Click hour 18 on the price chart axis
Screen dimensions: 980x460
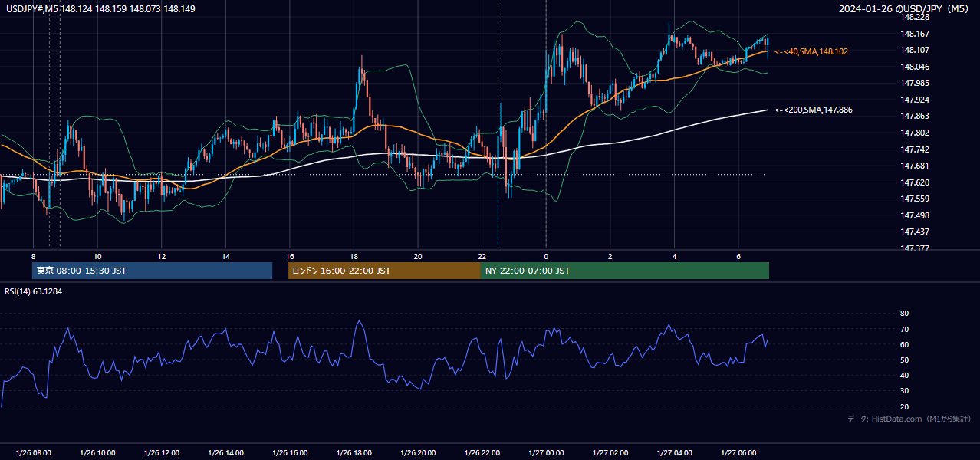354,256
